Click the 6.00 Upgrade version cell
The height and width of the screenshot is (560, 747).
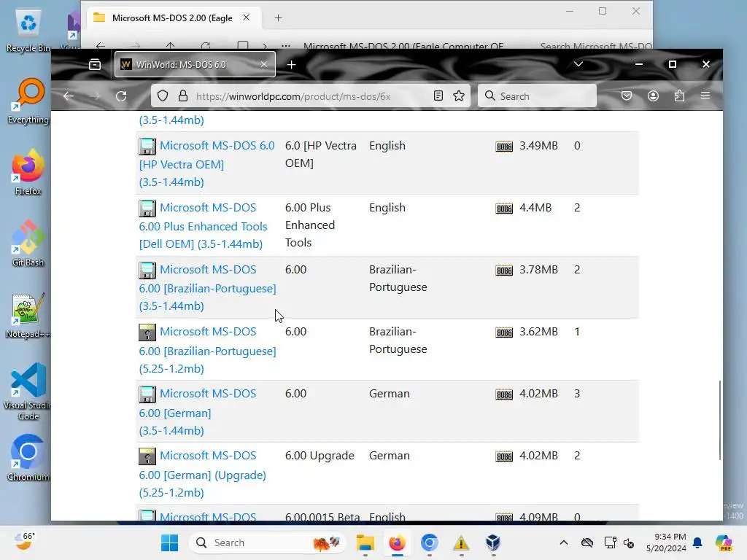tap(320, 456)
